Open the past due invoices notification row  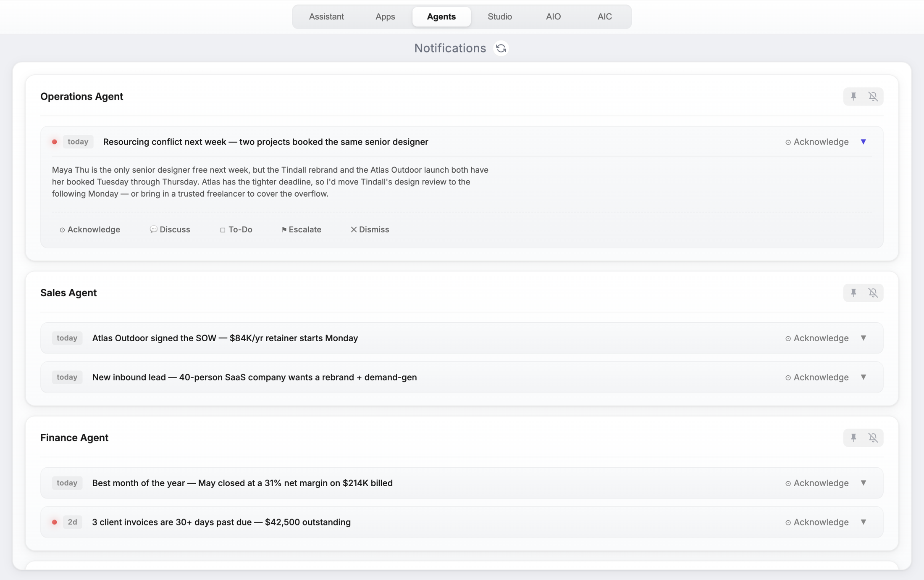click(462, 522)
